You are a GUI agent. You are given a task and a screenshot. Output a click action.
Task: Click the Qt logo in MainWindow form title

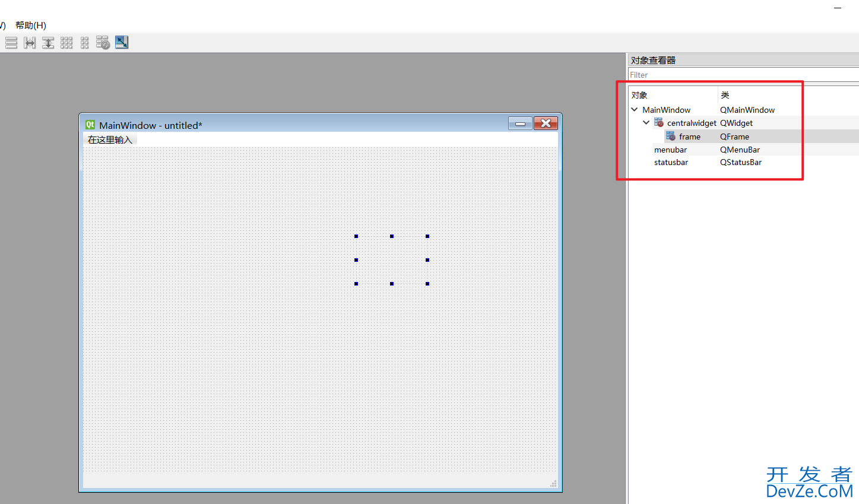(x=90, y=125)
